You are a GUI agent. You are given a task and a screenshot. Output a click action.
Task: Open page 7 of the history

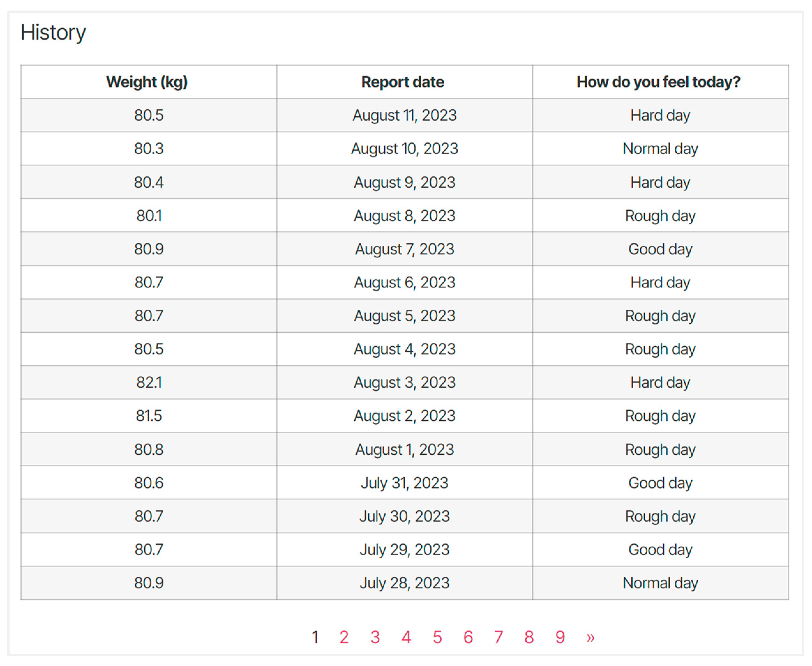[x=498, y=637]
